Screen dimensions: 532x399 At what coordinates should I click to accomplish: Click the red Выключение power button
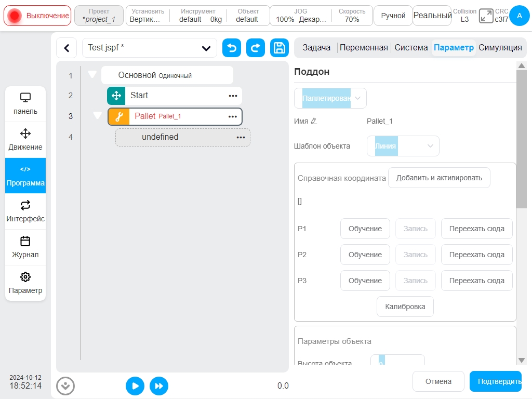[37, 16]
